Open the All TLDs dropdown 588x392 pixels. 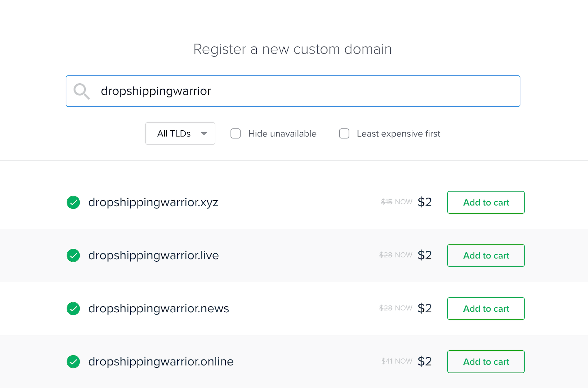coord(180,134)
